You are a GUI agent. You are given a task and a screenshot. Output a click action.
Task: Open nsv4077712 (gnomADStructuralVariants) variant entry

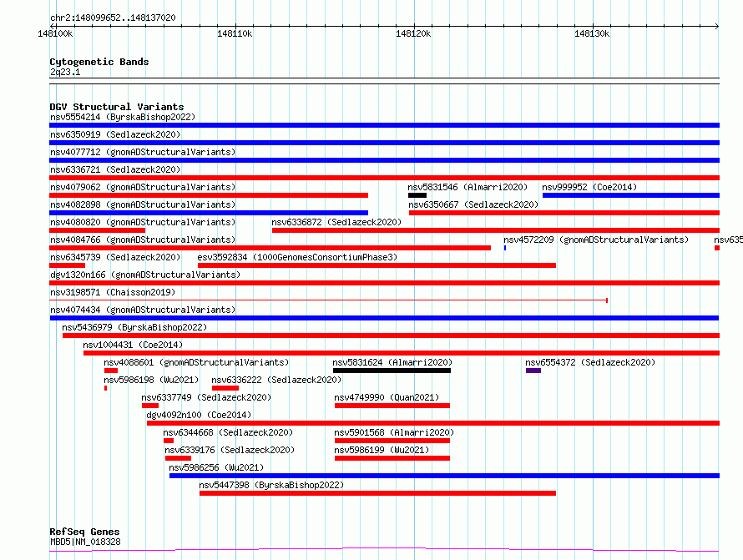143,152
